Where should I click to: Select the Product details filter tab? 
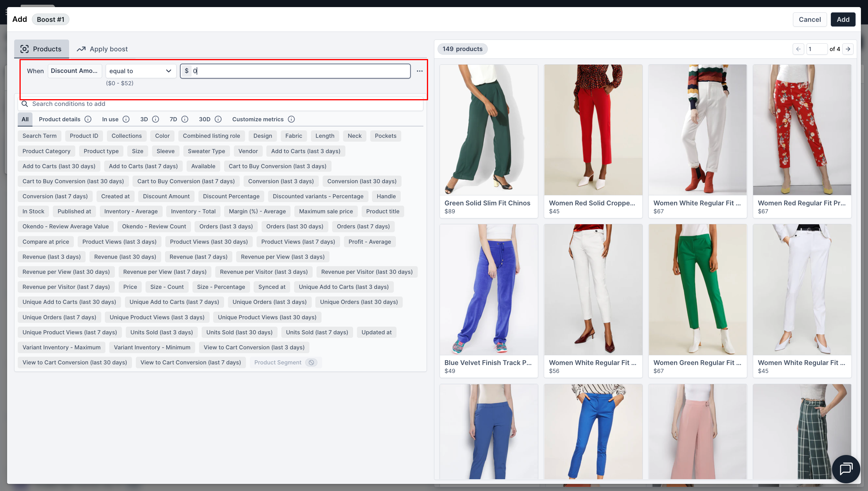pyautogui.click(x=59, y=119)
